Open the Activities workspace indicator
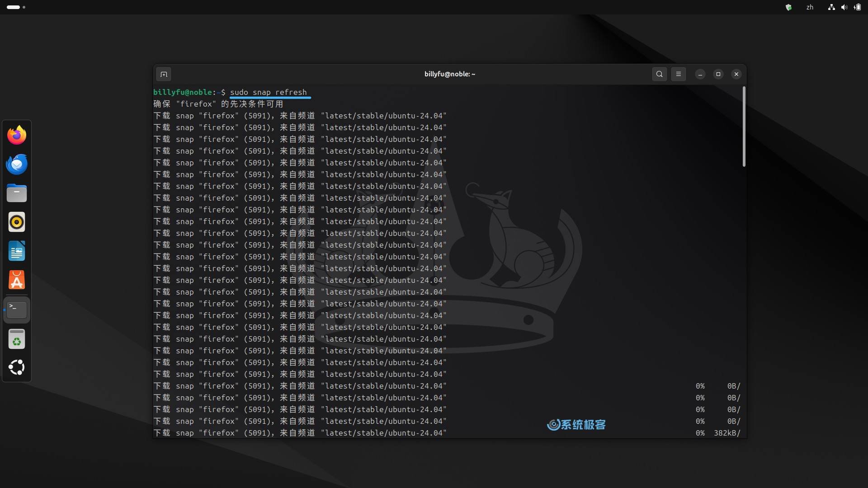 [x=16, y=7]
